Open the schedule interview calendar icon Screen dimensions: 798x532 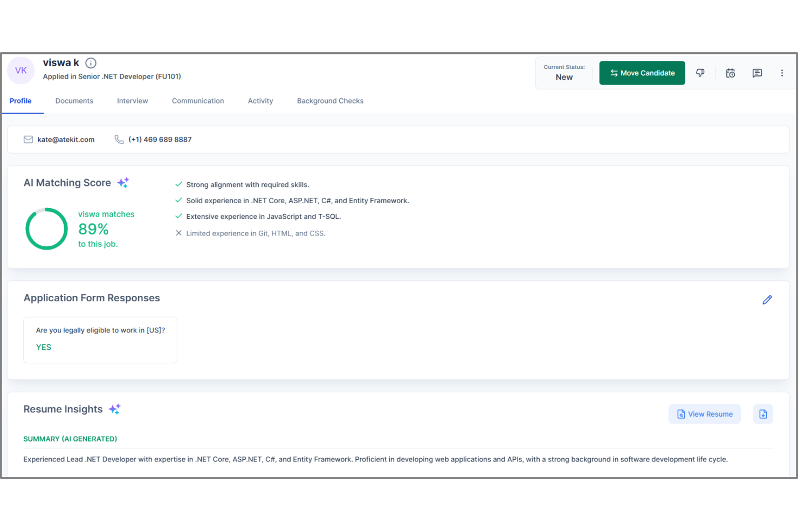[730, 73]
